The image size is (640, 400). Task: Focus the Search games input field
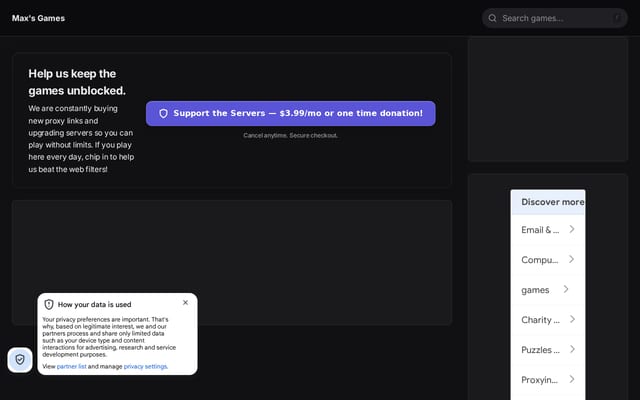click(554, 18)
